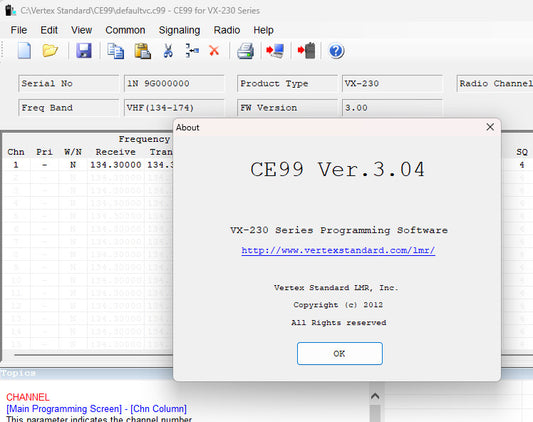This screenshot has width=533, height=422.
Task: Click the Paste clipboard icon
Action: pyautogui.click(x=142, y=51)
